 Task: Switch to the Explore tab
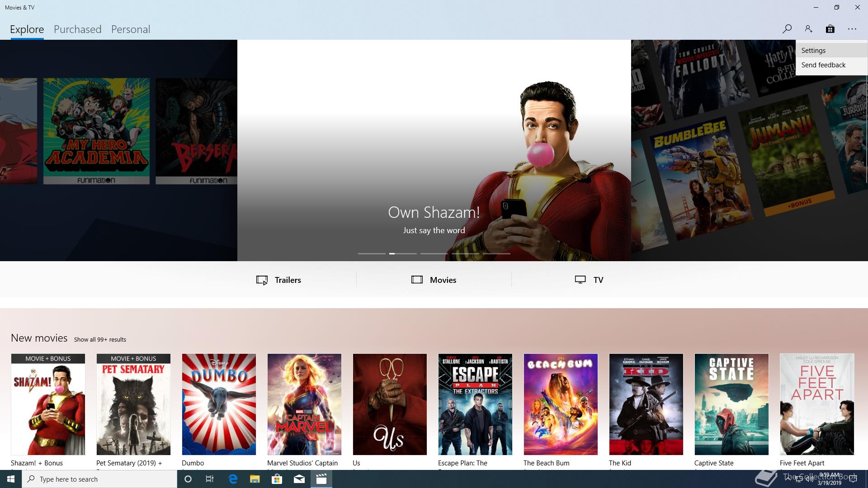(x=27, y=29)
